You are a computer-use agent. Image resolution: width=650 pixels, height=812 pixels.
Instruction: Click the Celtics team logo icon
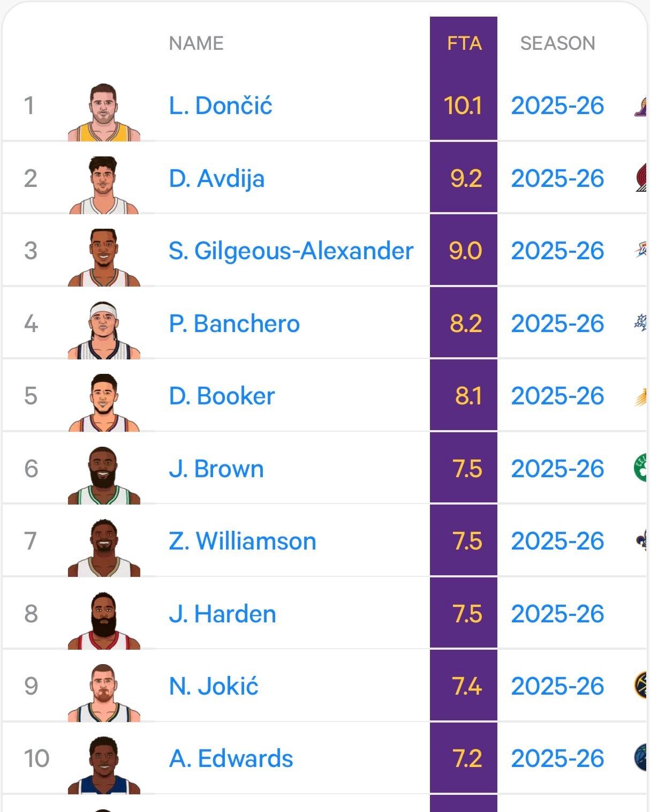pyautogui.click(x=641, y=468)
